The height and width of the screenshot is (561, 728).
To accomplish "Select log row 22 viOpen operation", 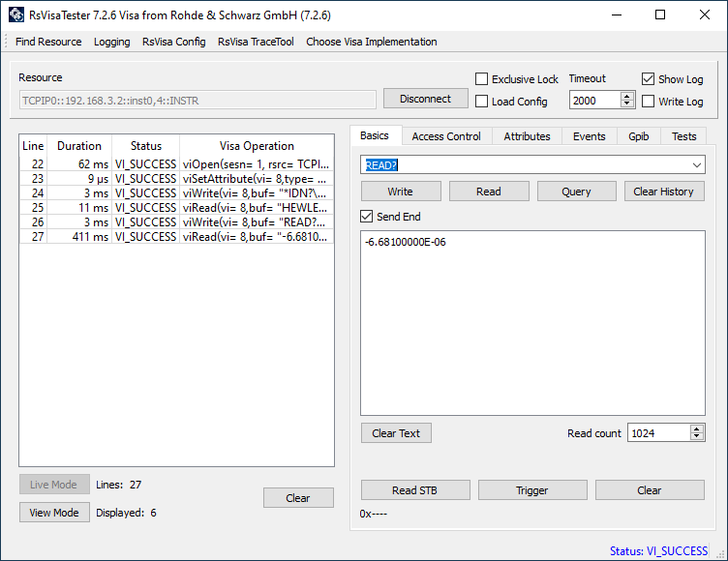I will pos(176,163).
